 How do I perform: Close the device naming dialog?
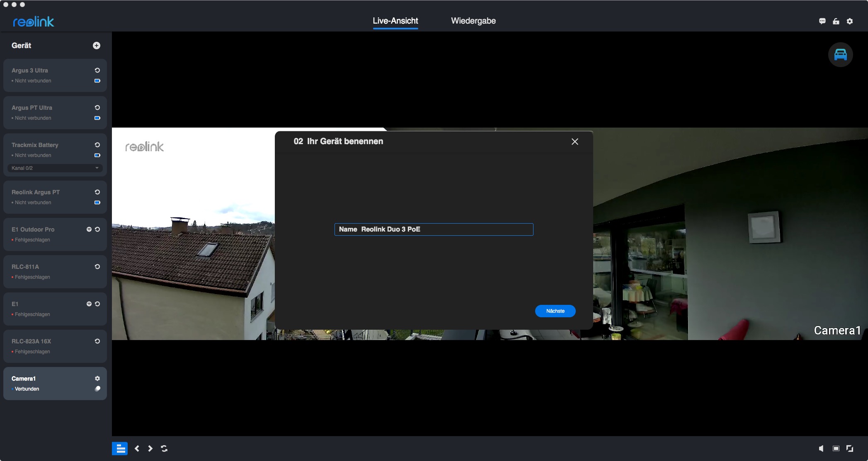click(x=575, y=142)
